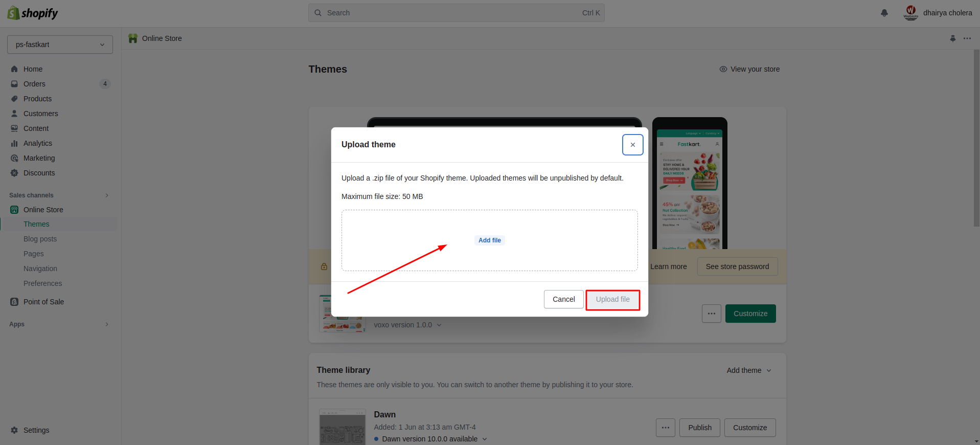The height and width of the screenshot is (445, 980).
Task: Open Dawn theme three-dot actions button
Action: (665, 428)
